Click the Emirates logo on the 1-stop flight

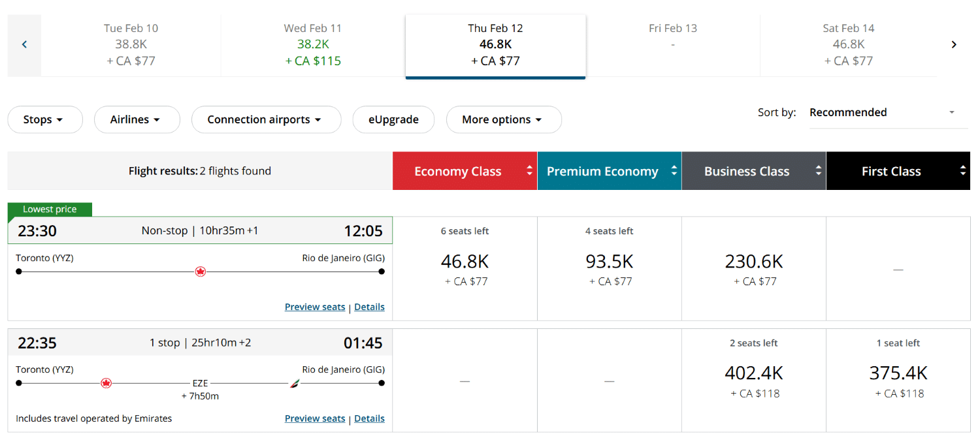(296, 382)
